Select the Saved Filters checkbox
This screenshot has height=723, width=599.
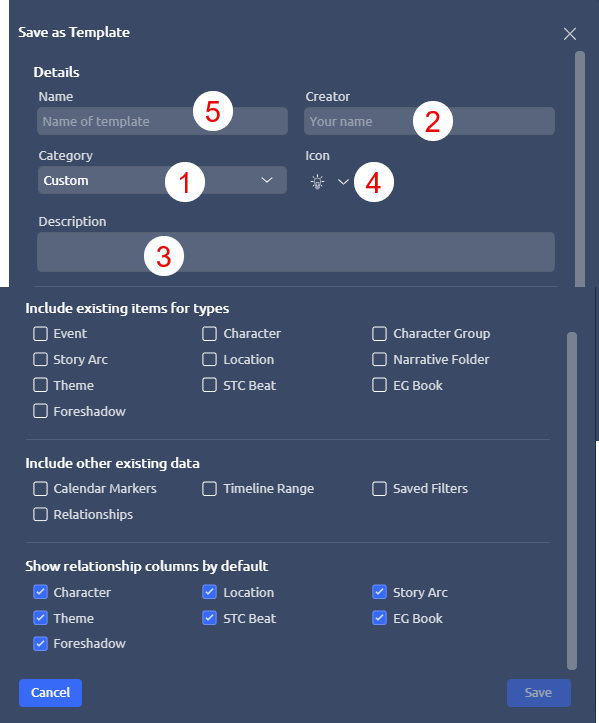379,488
